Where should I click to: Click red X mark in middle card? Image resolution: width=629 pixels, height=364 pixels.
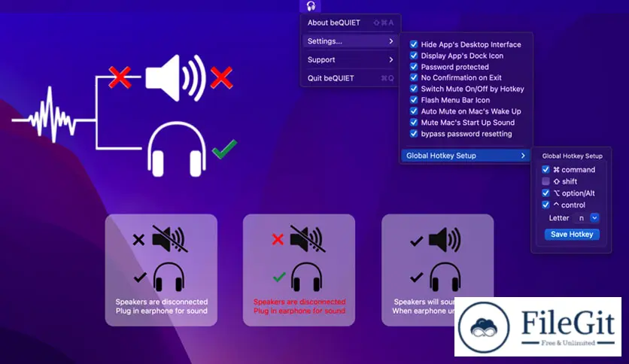[x=278, y=239]
